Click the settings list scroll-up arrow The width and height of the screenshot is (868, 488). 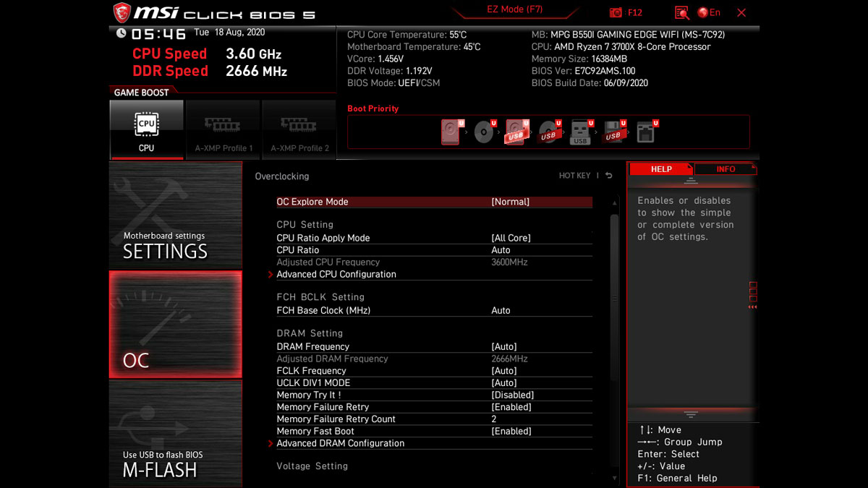coord(615,203)
